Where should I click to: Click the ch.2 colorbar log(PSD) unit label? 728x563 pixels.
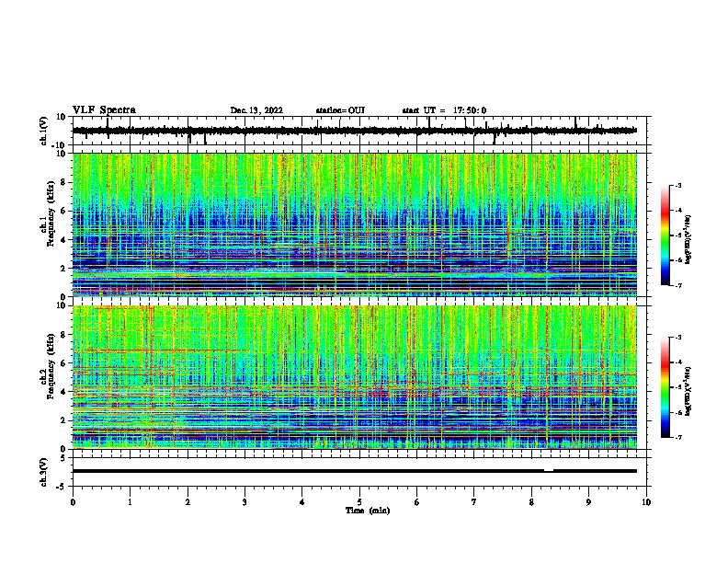(688, 392)
